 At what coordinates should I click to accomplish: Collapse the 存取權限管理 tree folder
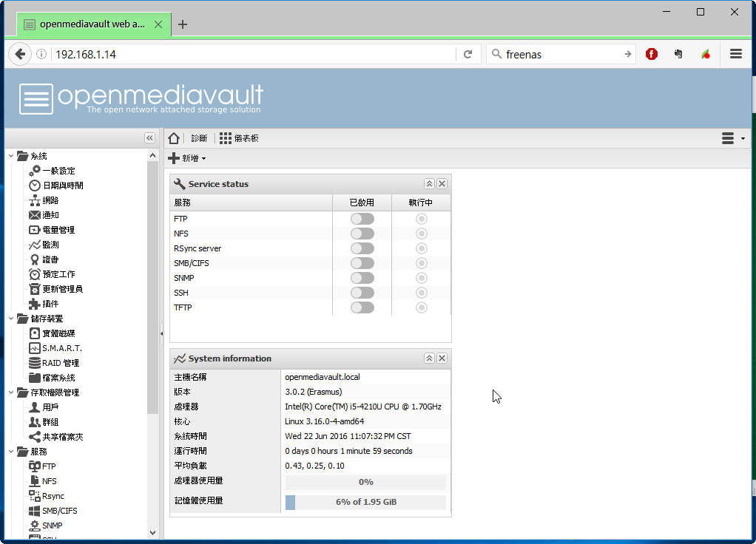coord(11,392)
